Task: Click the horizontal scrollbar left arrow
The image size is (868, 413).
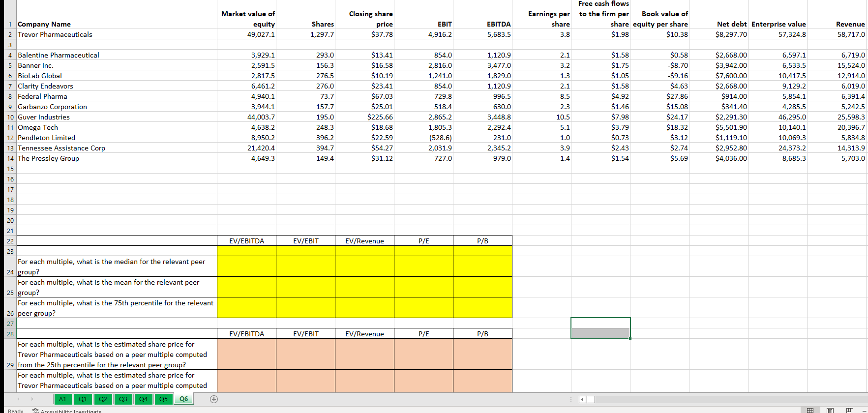Action: (582, 399)
